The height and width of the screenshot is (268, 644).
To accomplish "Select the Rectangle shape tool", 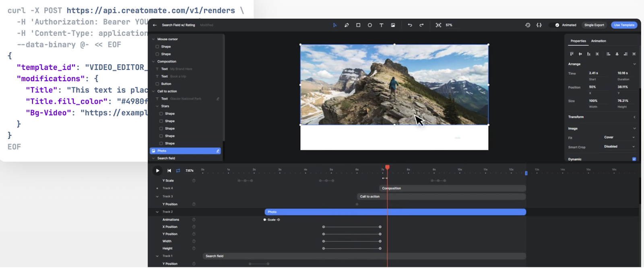I will point(358,25).
